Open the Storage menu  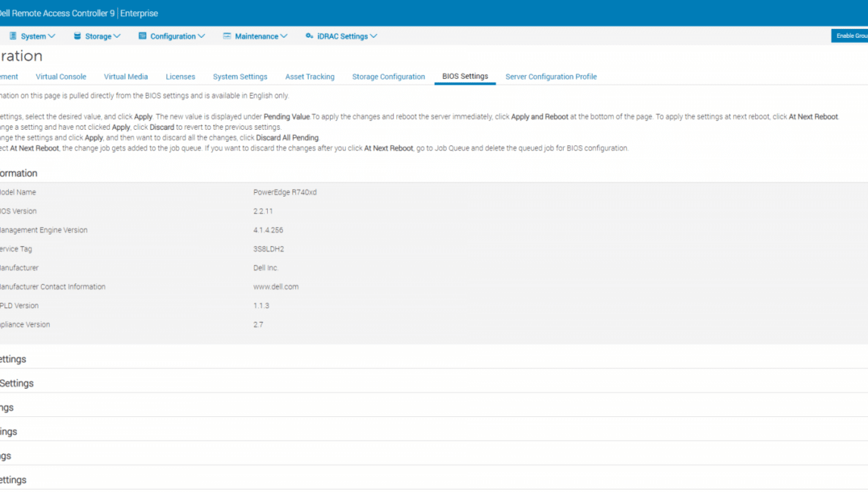pyautogui.click(x=97, y=36)
